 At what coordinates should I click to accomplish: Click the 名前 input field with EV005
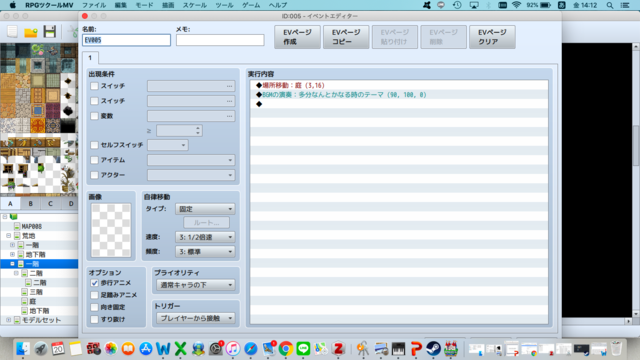(x=127, y=40)
